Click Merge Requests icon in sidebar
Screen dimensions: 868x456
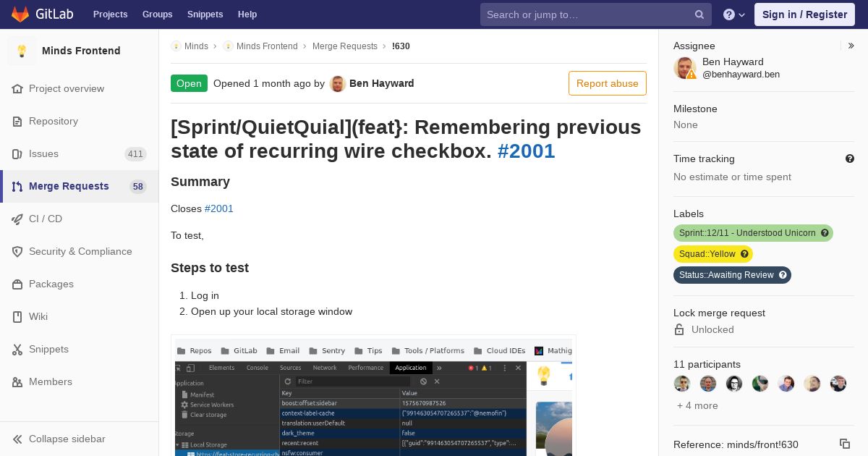point(17,186)
